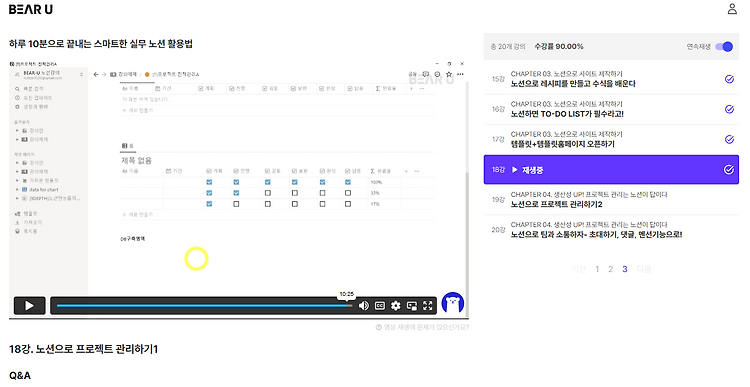Click the 18강 white check icon
This screenshot has width=750, height=387.
[x=728, y=169]
